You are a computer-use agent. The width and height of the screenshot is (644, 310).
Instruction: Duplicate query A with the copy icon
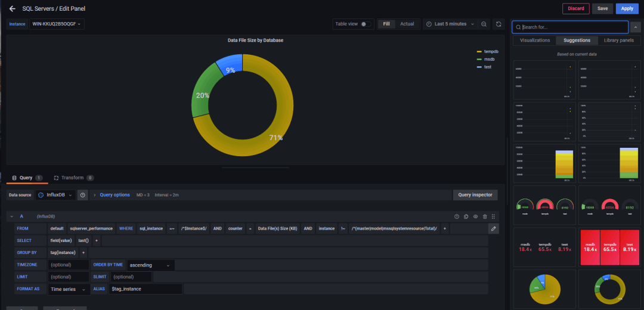[x=466, y=216]
